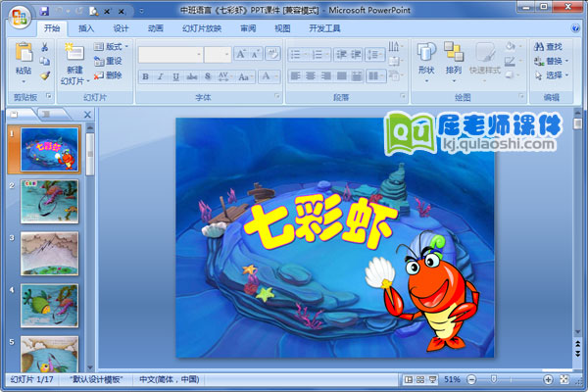The image size is (588, 392).
Task: Close the slides thumbnail pane
Action: (x=87, y=115)
